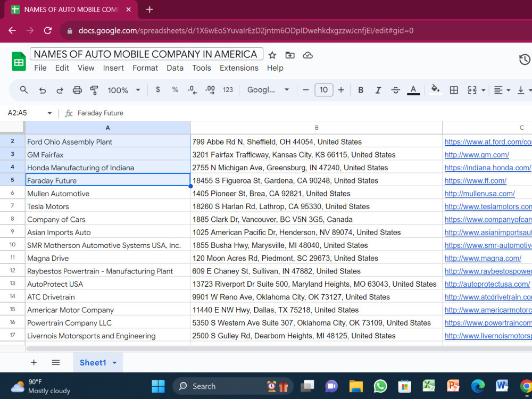
Task: Open vertical align options
Action: click(524, 90)
